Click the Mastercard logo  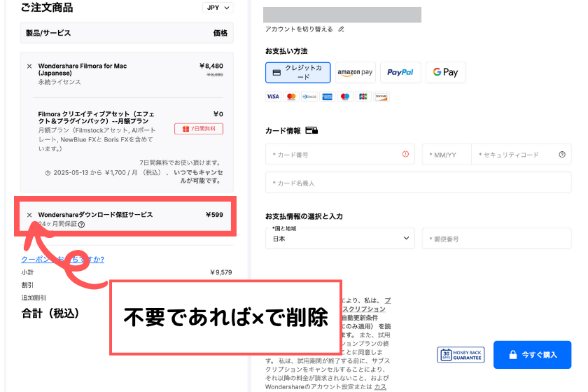291,97
